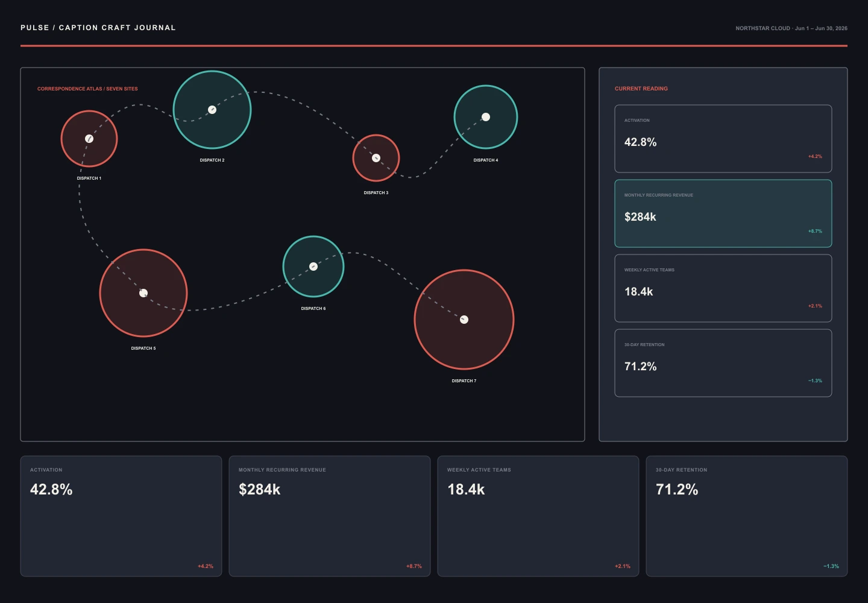Click the Dispatch 7 label text
Screen dimensions: 868x603
pos(464,381)
